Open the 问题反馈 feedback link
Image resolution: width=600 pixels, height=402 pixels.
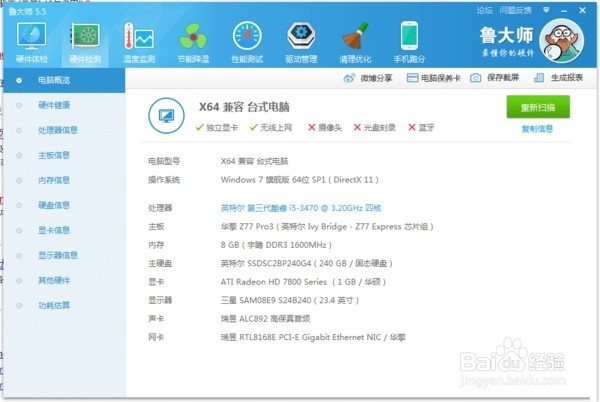[x=515, y=10]
